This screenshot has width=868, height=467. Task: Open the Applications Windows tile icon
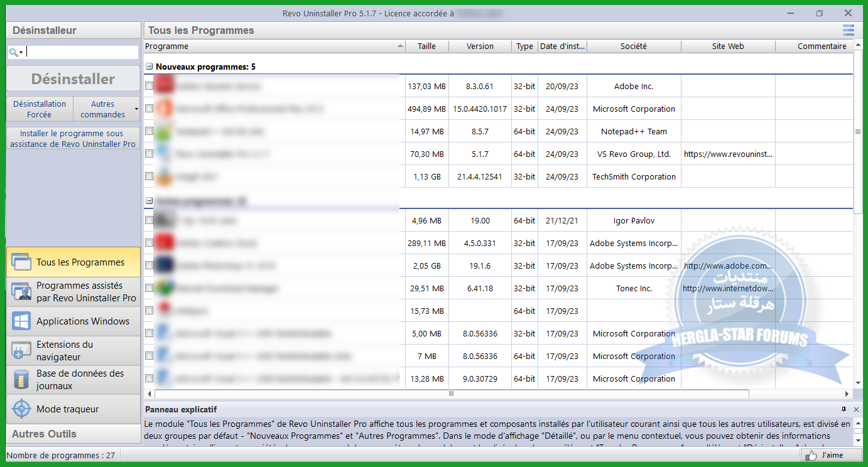[21, 321]
